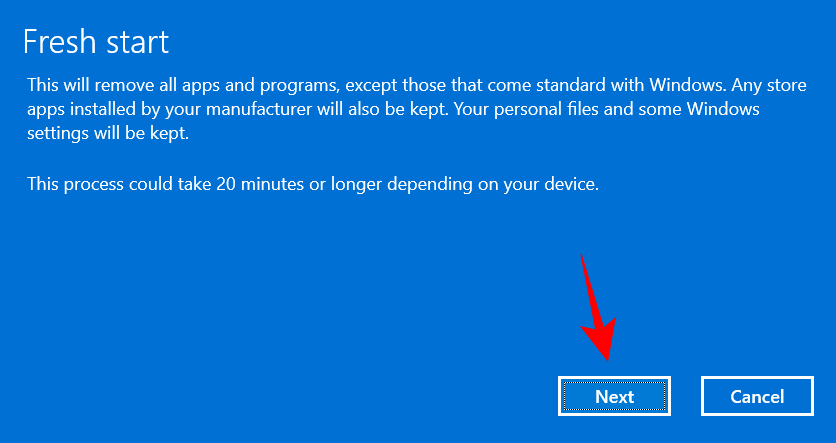Click the Next button
836x443 pixels.
(x=614, y=396)
